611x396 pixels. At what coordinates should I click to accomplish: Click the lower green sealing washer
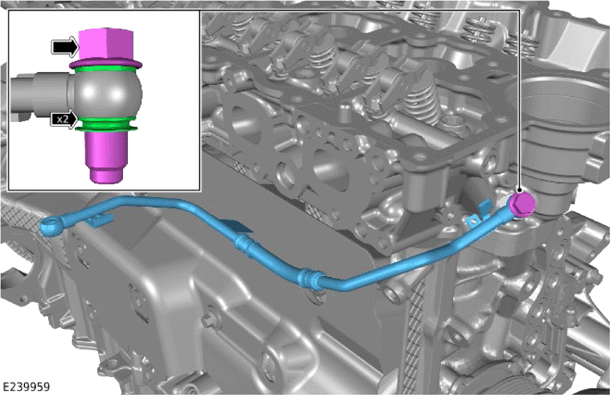pos(106,124)
